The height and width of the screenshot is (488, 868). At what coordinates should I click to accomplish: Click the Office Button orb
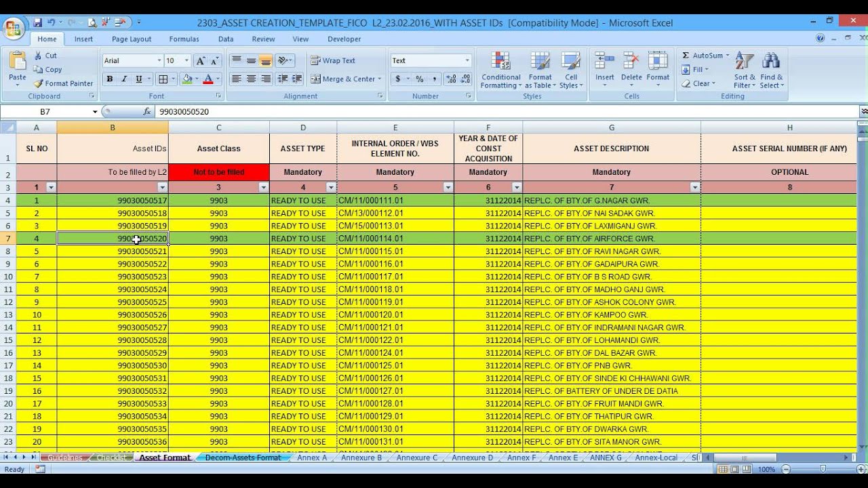14,28
